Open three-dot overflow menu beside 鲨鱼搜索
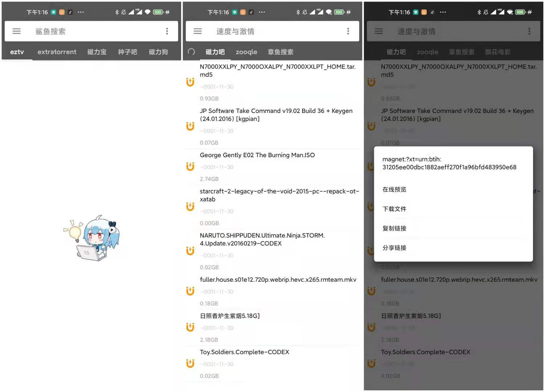The width and height of the screenshot is (545, 392). pyautogui.click(x=167, y=31)
